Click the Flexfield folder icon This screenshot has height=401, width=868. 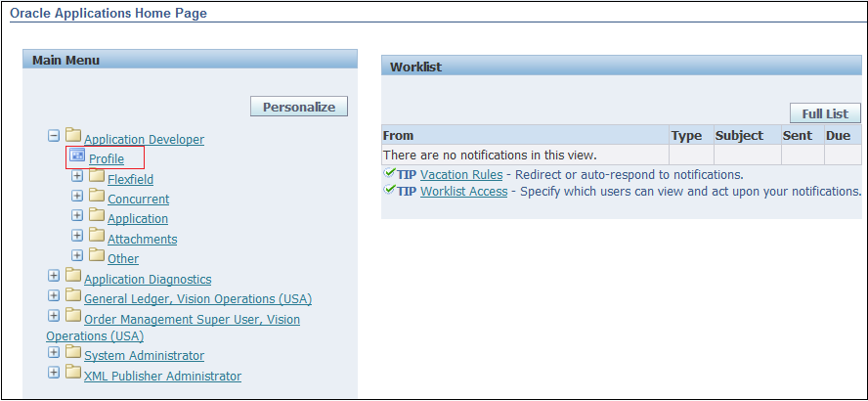pos(97,175)
